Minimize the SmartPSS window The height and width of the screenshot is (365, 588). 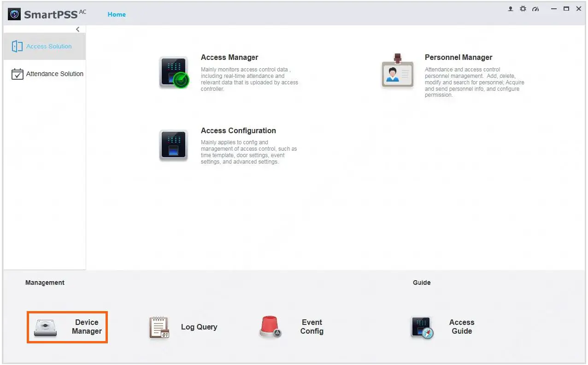coord(554,9)
